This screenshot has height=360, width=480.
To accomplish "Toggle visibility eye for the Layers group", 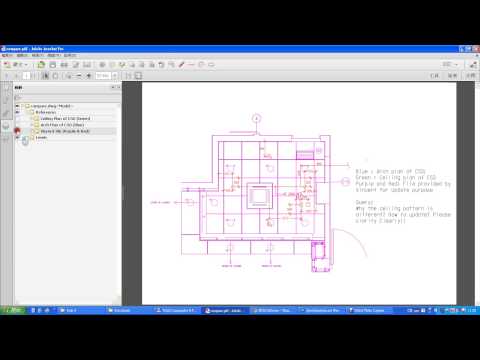I will (17, 137).
